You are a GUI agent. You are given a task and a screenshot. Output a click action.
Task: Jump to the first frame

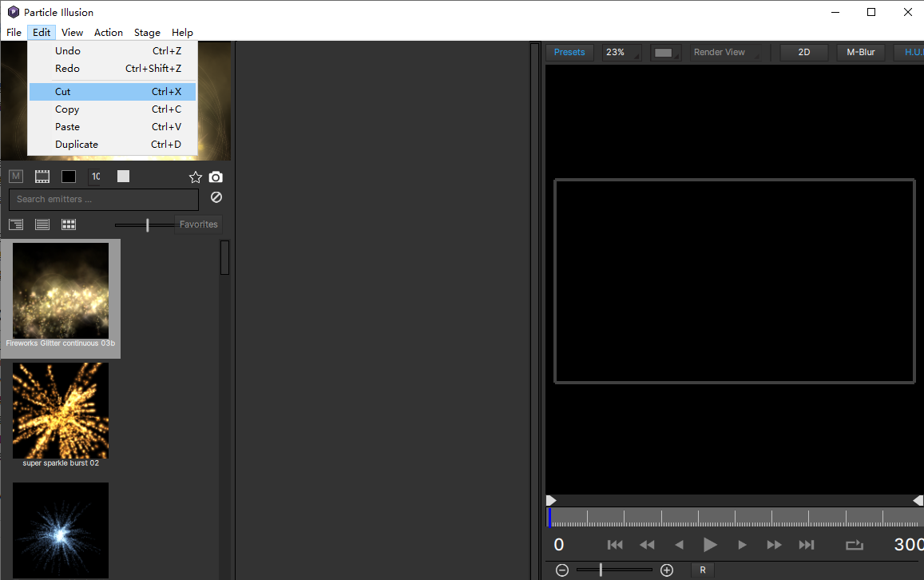(615, 545)
